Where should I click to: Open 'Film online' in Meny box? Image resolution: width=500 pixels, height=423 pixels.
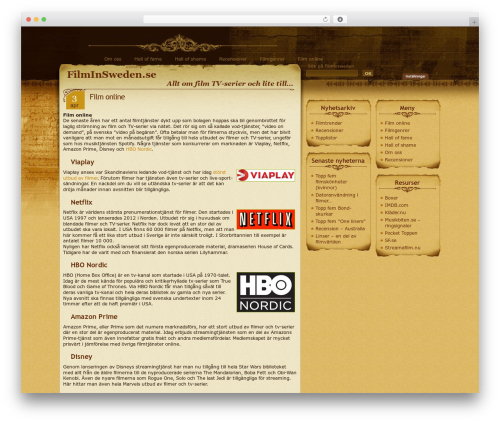[x=397, y=123]
